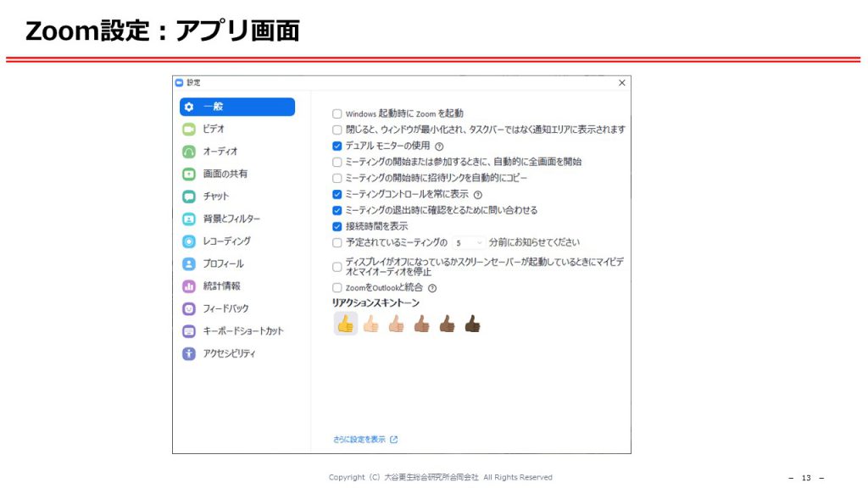868x488 pixels.
Task: Open the 5 分前 reminder minutes dropdown
Action: pyautogui.click(x=468, y=243)
